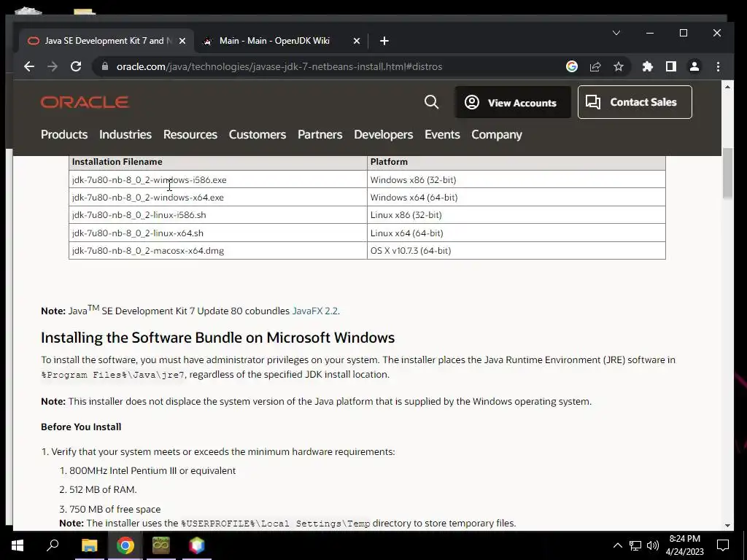Show hidden system tray icons
The image size is (747, 560).
[617, 545]
